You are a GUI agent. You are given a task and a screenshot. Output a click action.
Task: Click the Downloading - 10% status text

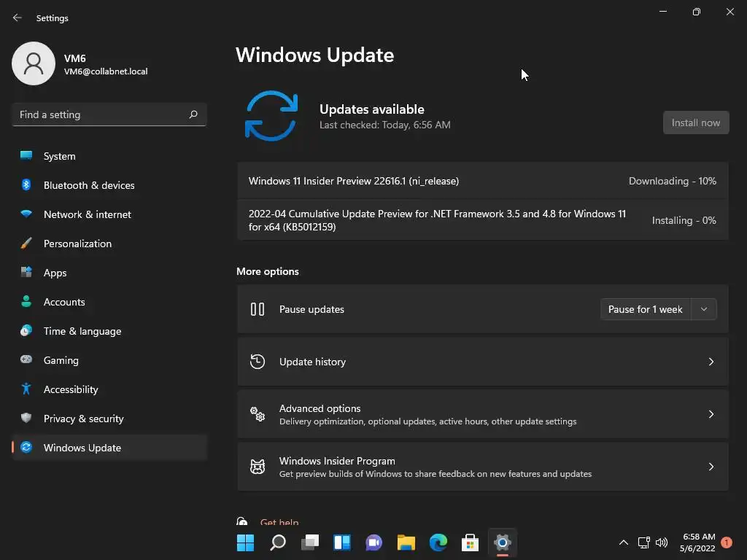tap(672, 181)
